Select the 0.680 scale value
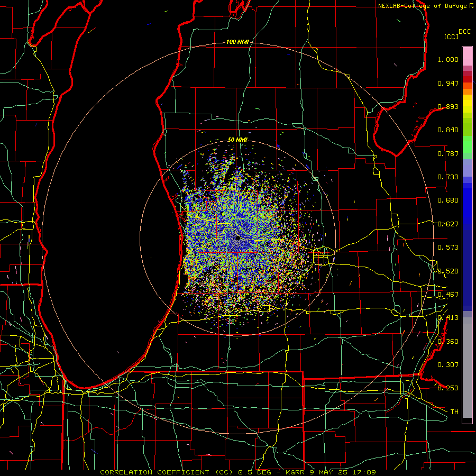Viewport: 476px width, 476px height. (448, 200)
